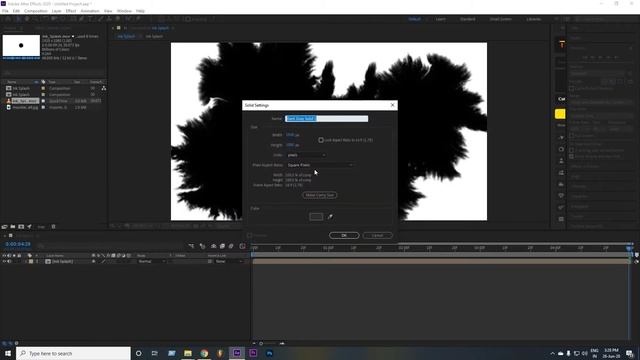Click the Windows Start button
This screenshot has height=360, width=640.
click(x=8, y=353)
